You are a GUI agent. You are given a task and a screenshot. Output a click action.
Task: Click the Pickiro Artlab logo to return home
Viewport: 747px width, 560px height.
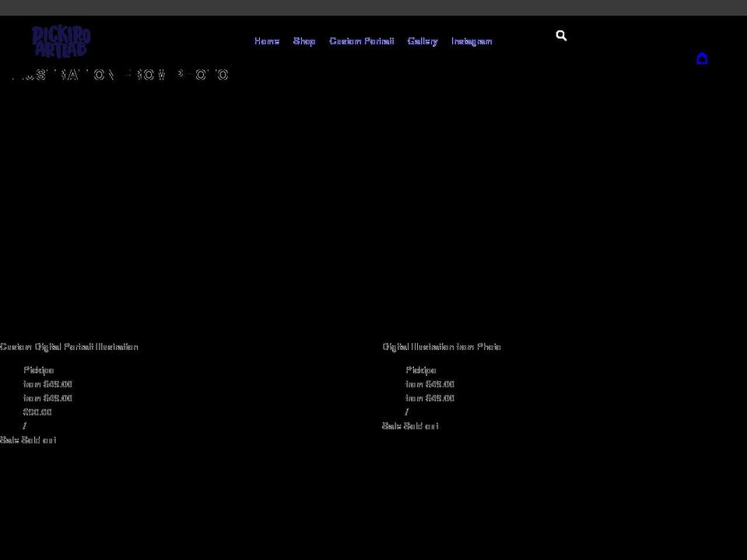pyautogui.click(x=61, y=41)
